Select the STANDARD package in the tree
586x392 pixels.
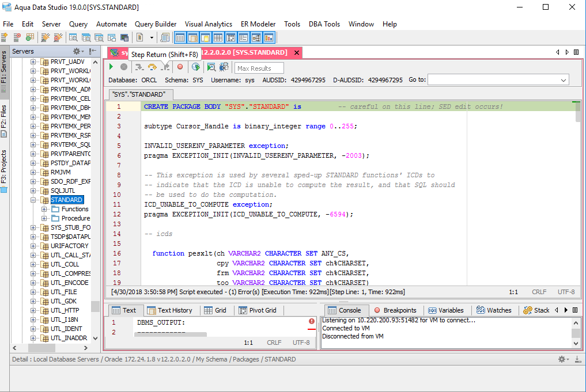click(67, 200)
